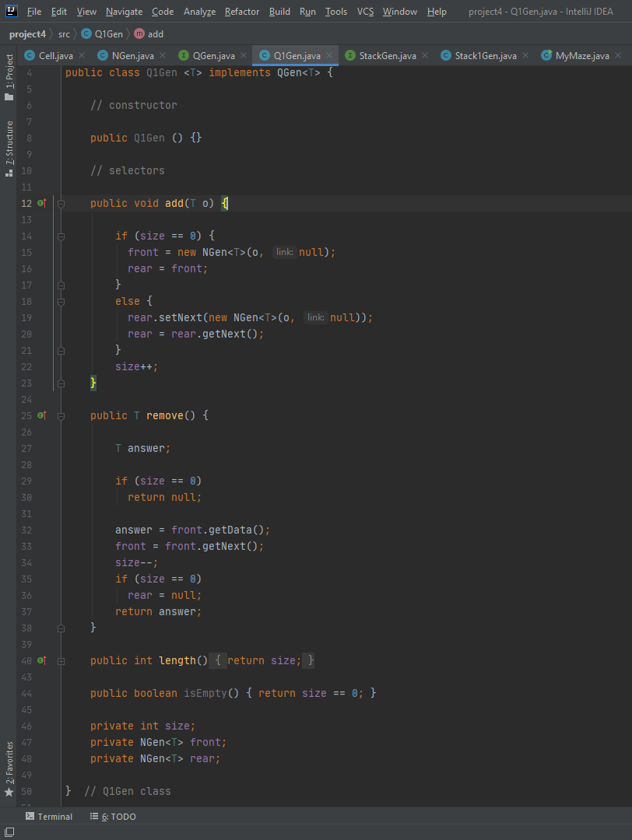
Task: Click 'private int size;' on line 46
Action: [142, 726]
